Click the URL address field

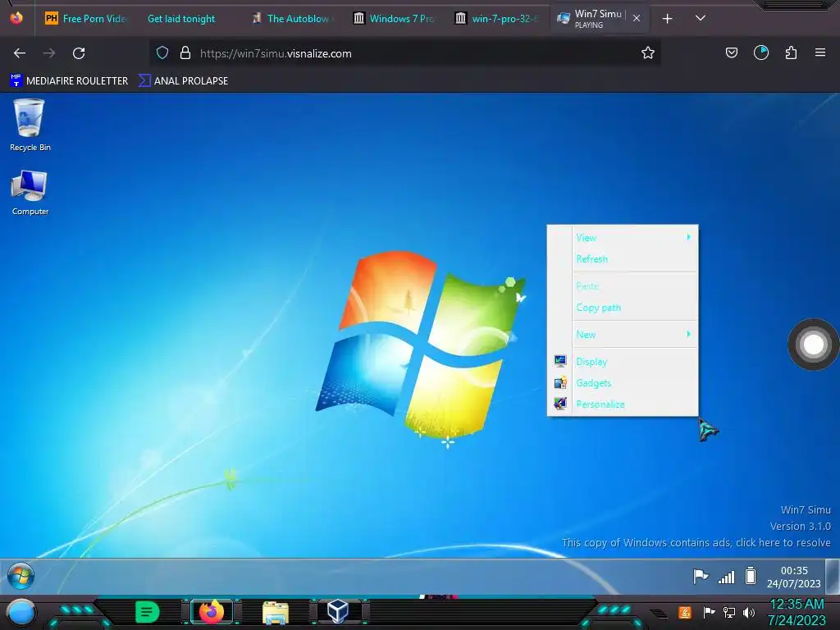[405, 53]
